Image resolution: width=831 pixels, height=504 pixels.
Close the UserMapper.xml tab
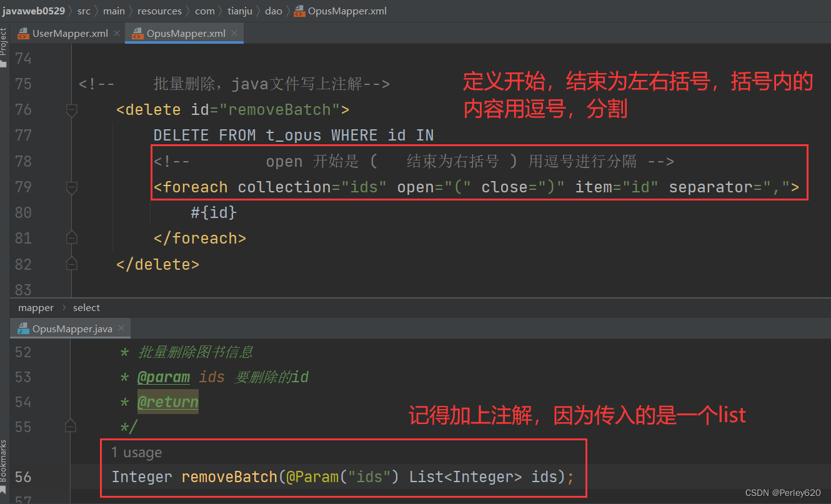pos(117,33)
